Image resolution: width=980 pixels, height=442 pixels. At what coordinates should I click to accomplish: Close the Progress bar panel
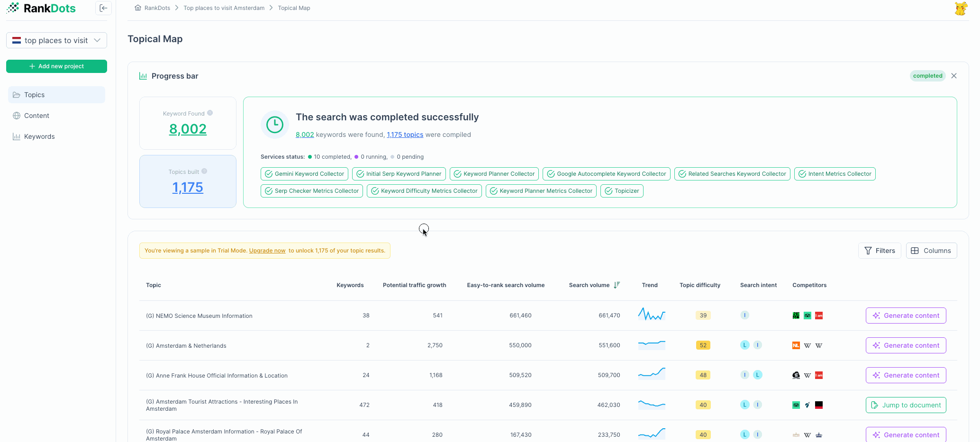tap(954, 76)
